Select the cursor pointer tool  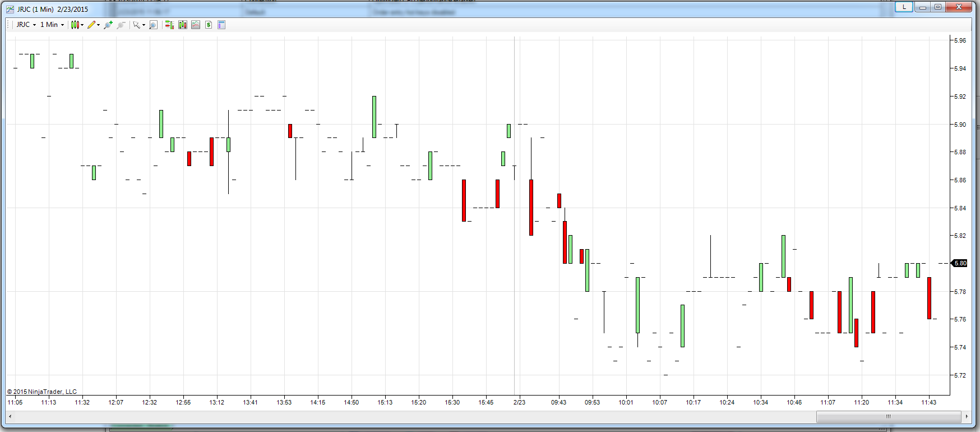pyautogui.click(x=136, y=25)
